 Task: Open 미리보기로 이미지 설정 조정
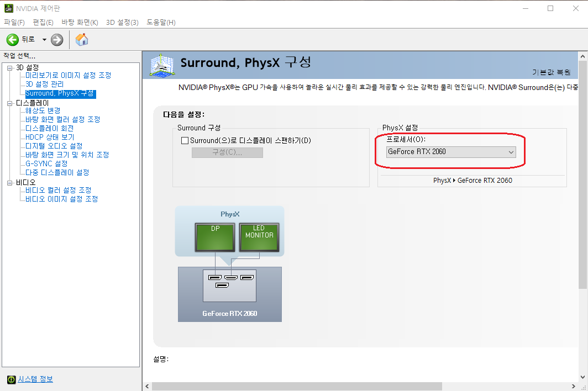point(69,75)
